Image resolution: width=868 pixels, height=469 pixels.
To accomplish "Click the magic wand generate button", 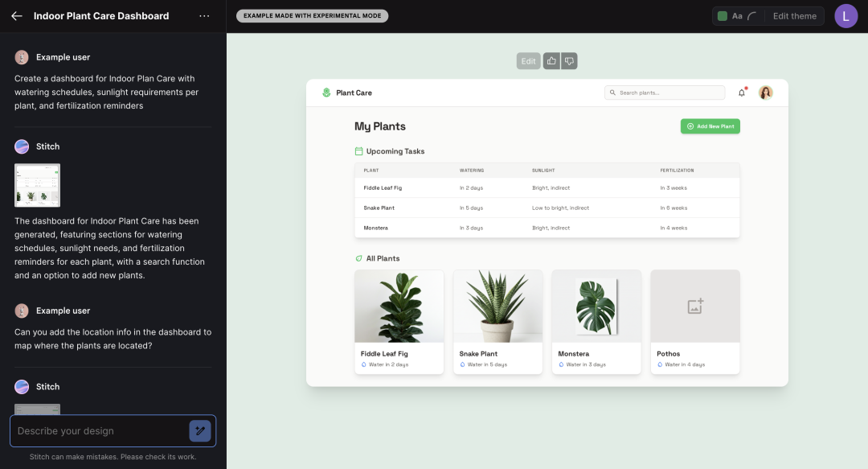I will coord(200,430).
